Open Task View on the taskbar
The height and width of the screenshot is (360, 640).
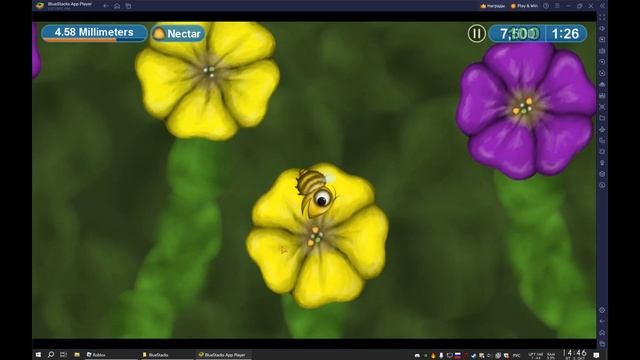pyautogui.click(x=63, y=355)
